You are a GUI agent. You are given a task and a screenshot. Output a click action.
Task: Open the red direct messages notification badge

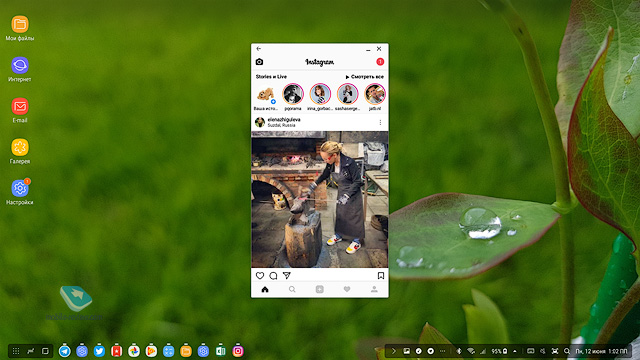pyautogui.click(x=380, y=62)
